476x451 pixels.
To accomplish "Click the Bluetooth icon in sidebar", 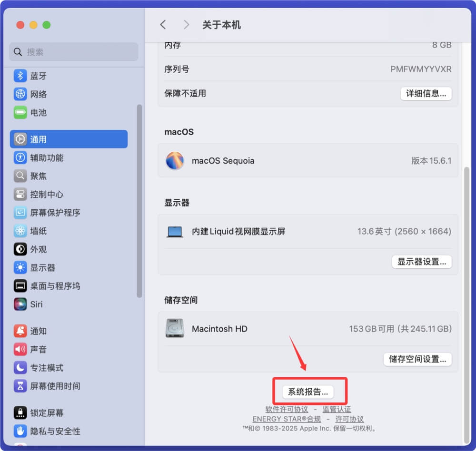I will tap(20, 76).
